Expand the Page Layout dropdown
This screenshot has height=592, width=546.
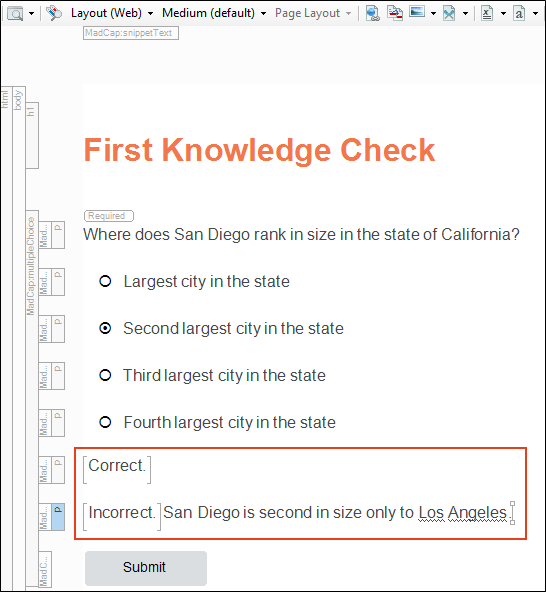(x=313, y=13)
